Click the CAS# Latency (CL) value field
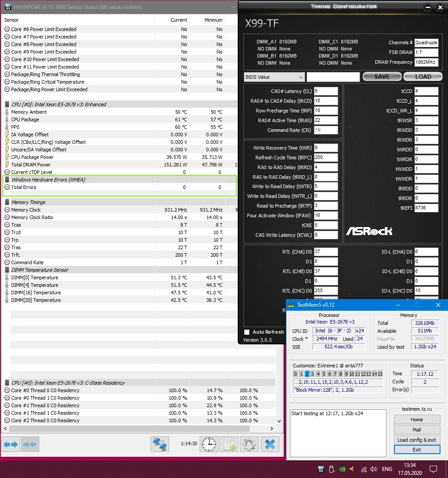This screenshot has width=448, height=478. point(326,91)
